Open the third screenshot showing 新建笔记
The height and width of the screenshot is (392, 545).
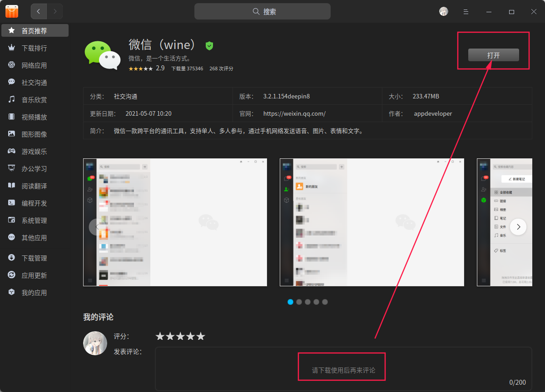505,222
